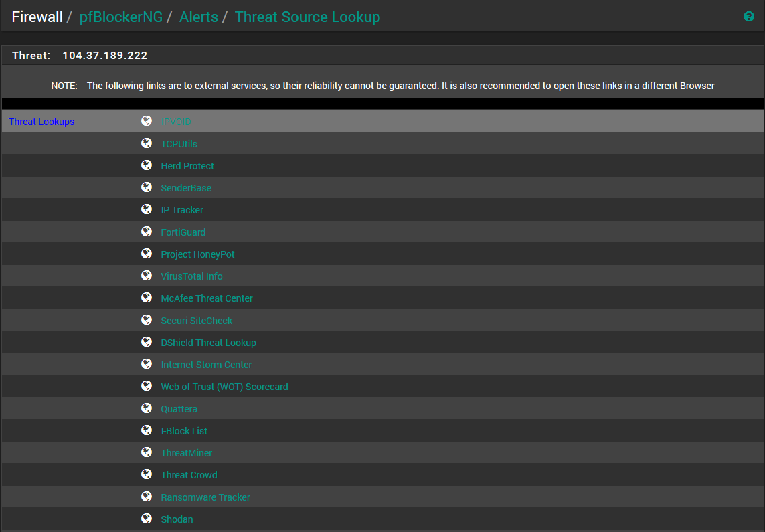Screen dimensions: 765x532
Task: Click the help question mark icon
Action: [749, 17]
